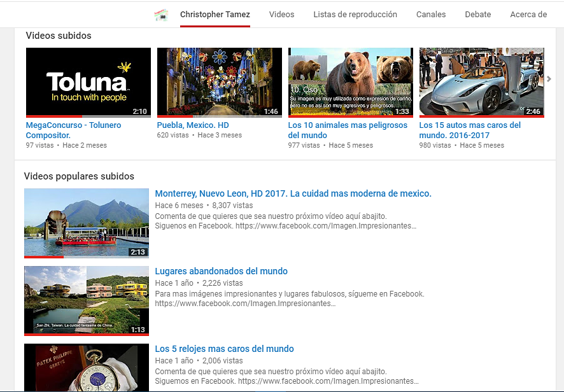Click the Videos subidos section heading
Image resolution: width=564 pixels, height=392 pixels.
[x=59, y=36]
